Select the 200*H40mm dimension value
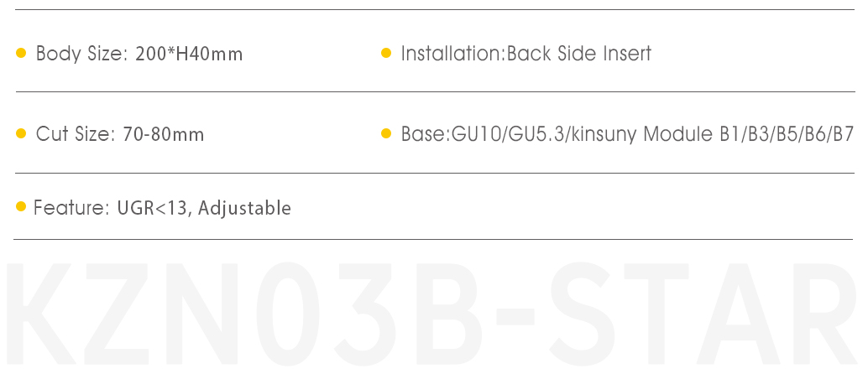The height and width of the screenshot is (374, 868). [189, 55]
